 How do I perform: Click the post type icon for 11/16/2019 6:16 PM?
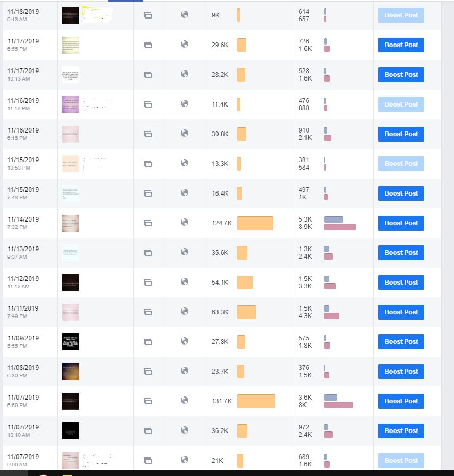[147, 134]
